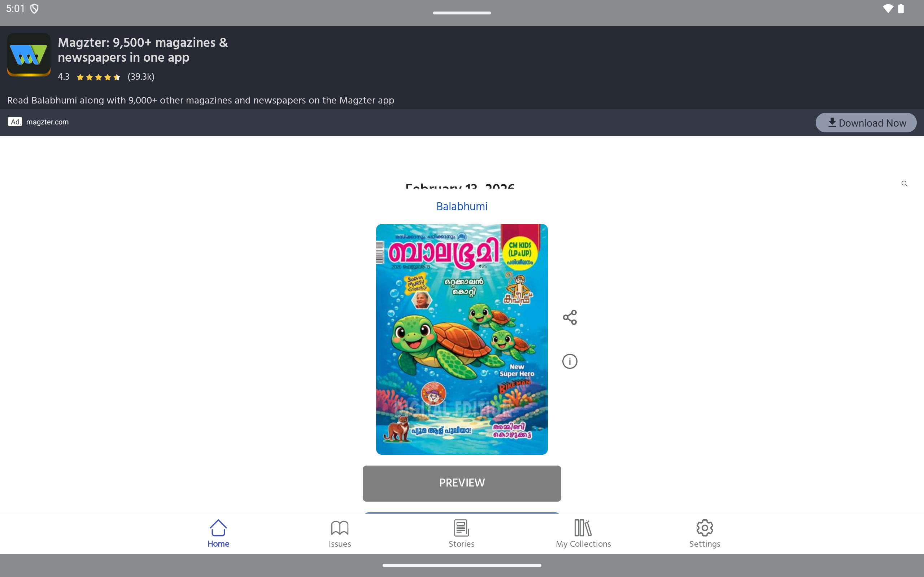Tap the bottom navigation gesture bar
This screenshot has width=924, height=577.
(462, 565)
